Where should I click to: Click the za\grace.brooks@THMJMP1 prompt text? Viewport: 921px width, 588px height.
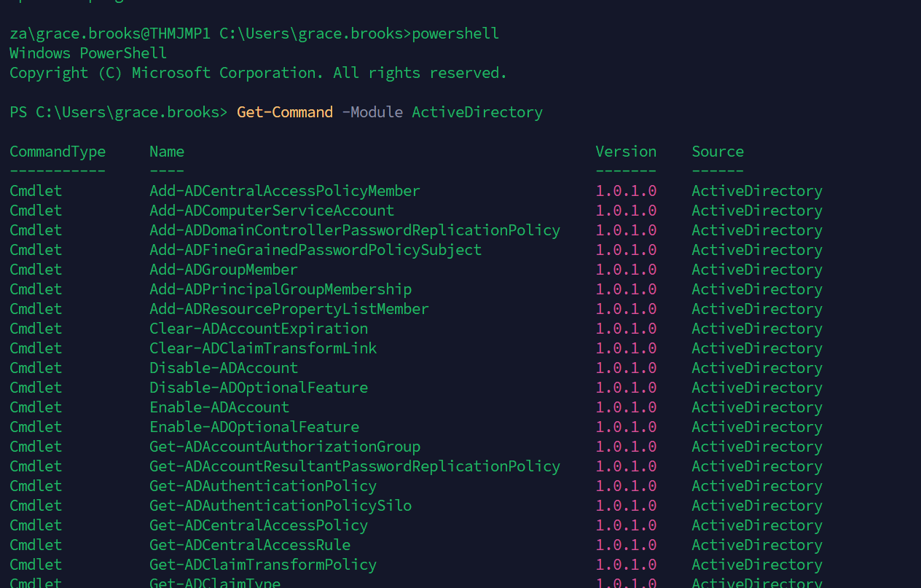tap(110, 34)
